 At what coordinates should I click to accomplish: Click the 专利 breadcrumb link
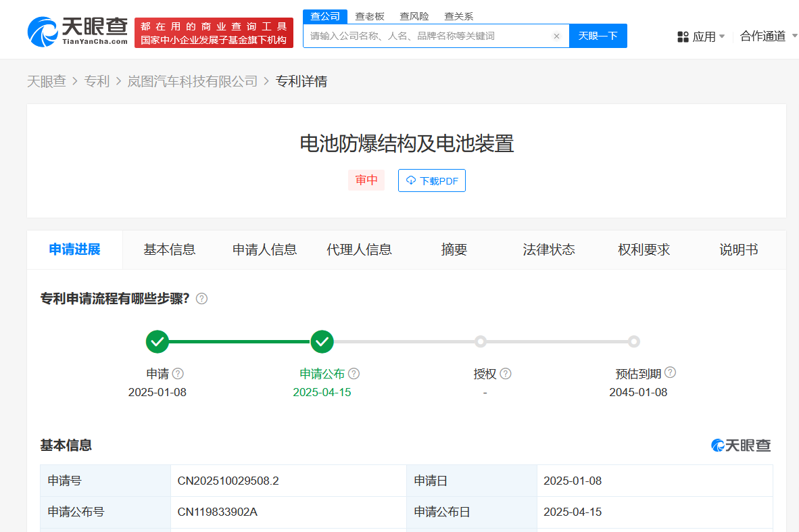[x=97, y=81]
